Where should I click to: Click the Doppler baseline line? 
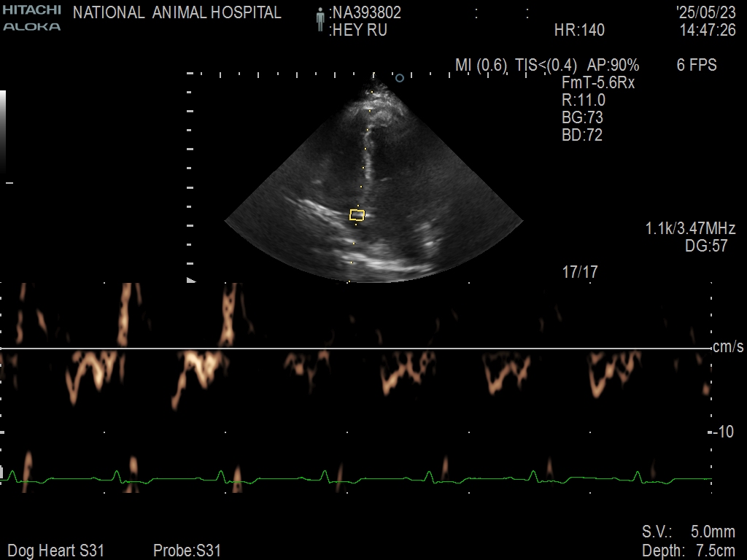[355, 349]
